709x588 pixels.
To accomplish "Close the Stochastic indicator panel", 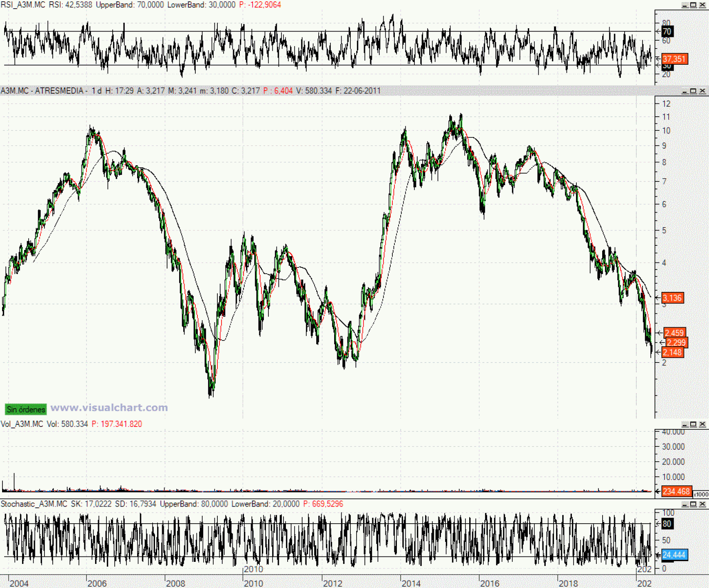I will tap(702, 504).
